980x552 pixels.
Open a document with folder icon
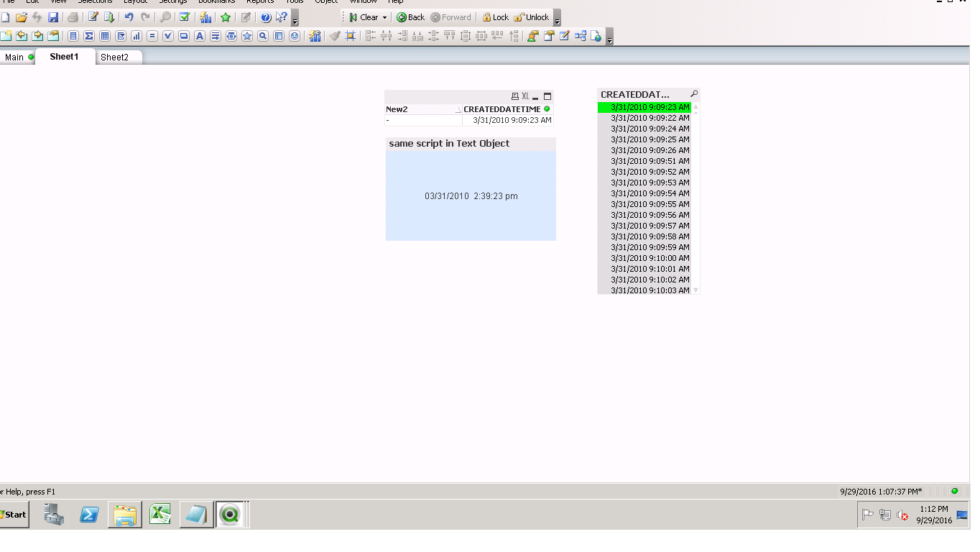22,17
